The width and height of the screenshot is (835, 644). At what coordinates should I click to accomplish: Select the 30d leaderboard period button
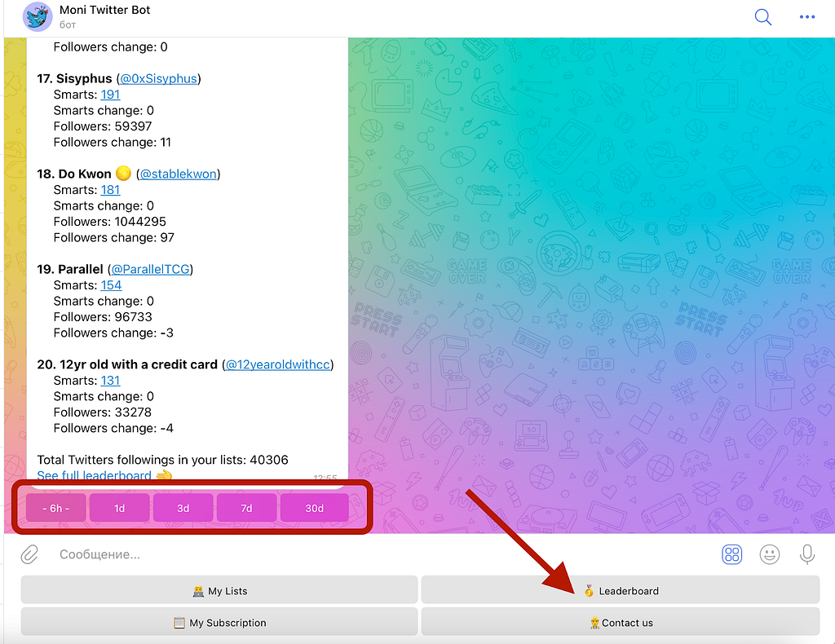pyautogui.click(x=314, y=509)
